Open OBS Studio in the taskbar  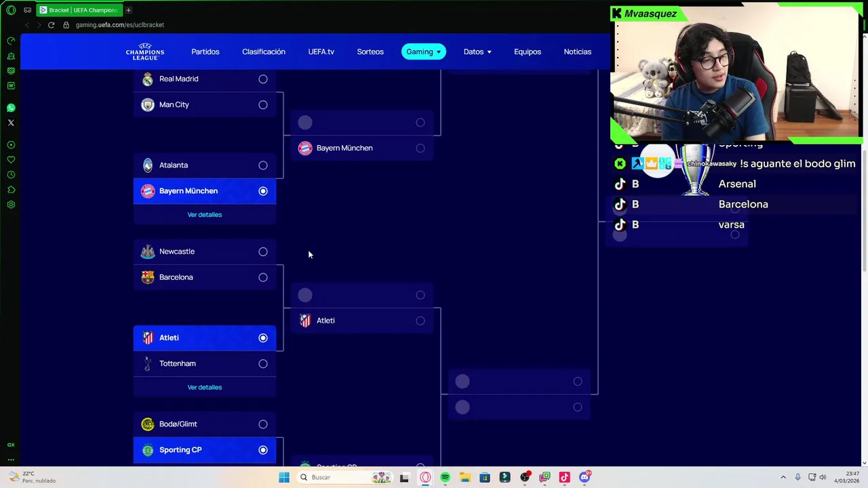click(x=524, y=477)
